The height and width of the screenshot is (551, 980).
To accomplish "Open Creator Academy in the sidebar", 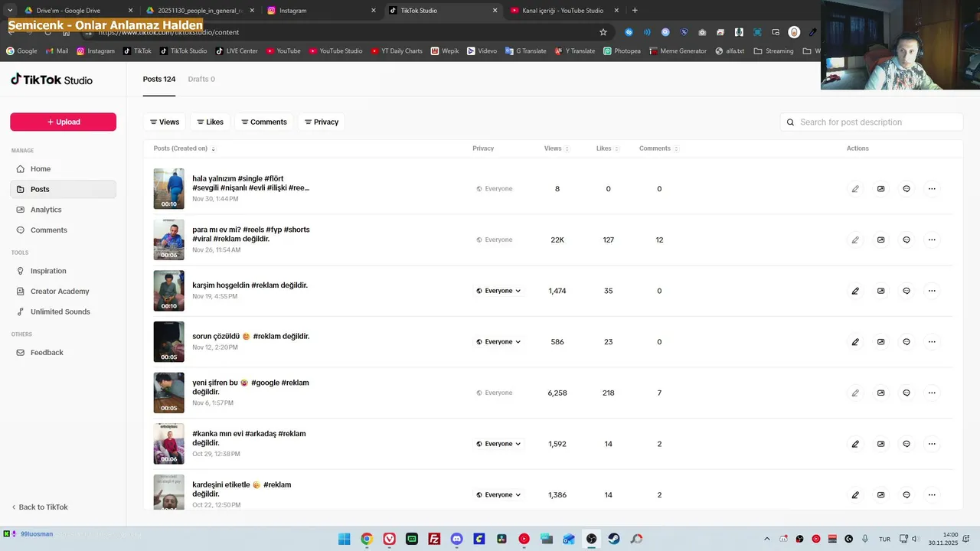I will pyautogui.click(x=63, y=292).
